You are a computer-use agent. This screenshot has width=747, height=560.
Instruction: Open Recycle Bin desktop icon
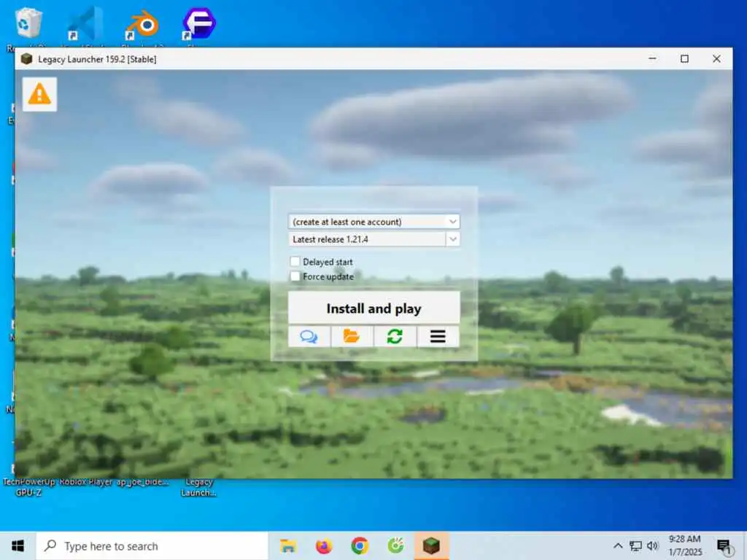click(28, 23)
